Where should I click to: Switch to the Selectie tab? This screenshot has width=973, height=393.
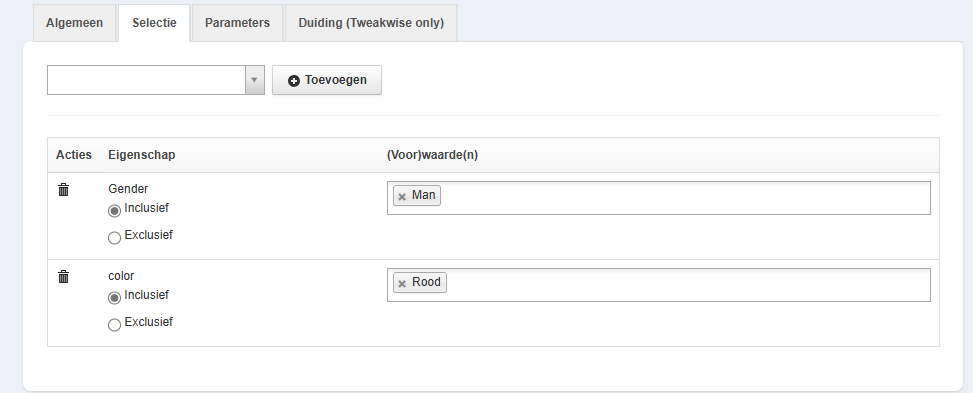[x=154, y=23]
